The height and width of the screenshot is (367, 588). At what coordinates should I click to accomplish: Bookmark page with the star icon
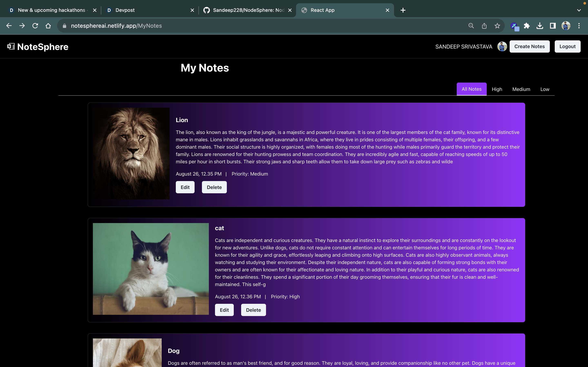click(497, 26)
